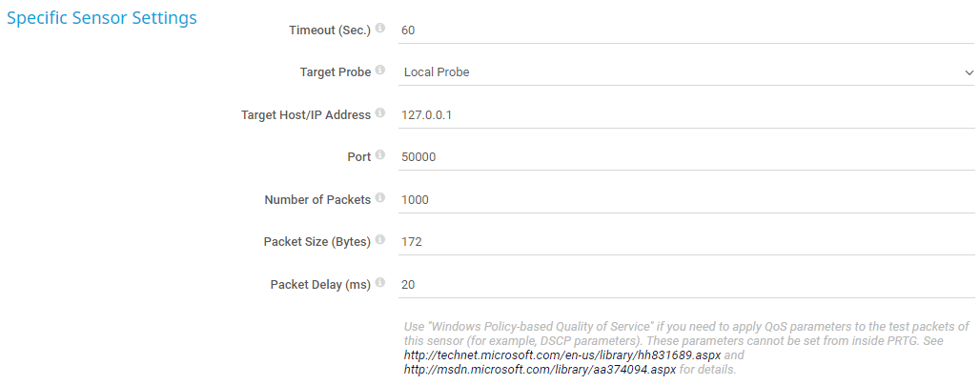Click info icon next to Timeout (Sec.)

pos(380,29)
